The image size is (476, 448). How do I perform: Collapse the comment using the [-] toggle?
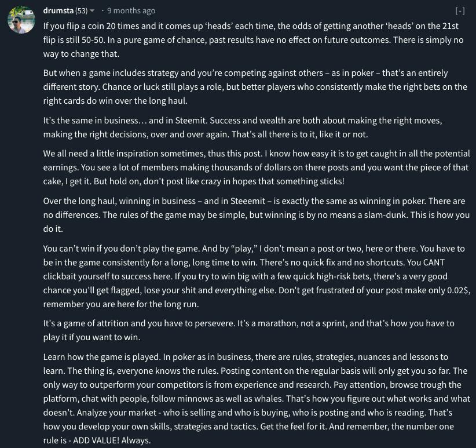[460, 11]
